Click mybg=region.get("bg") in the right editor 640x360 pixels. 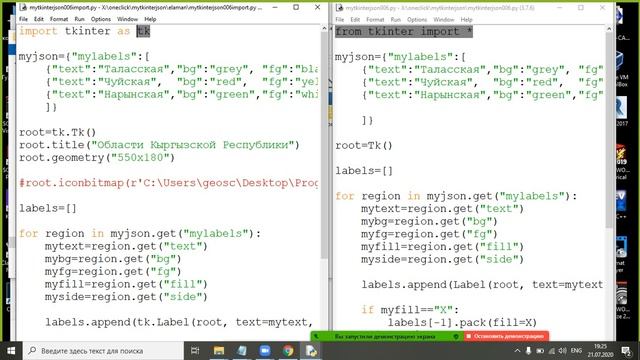pos(429,222)
